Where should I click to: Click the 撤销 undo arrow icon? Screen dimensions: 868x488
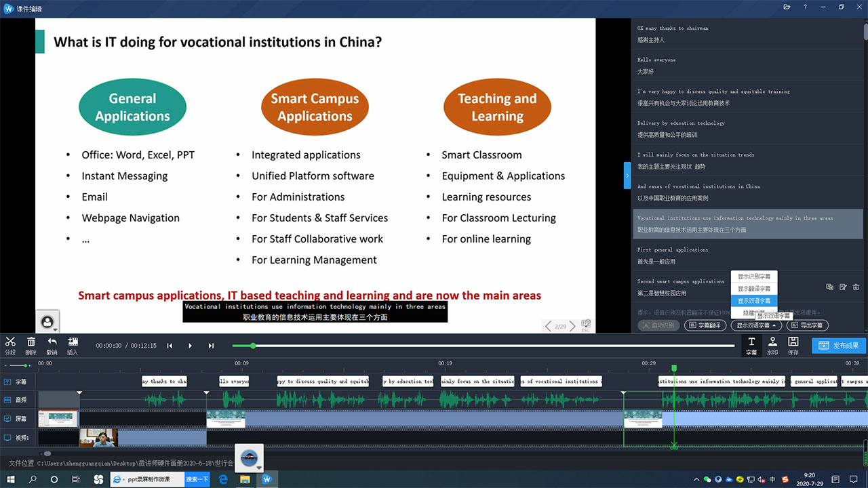[x=52, y=345]
